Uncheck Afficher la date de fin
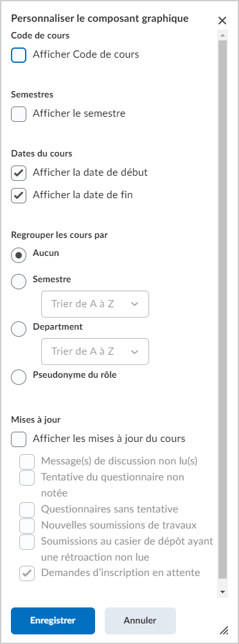This screenshot has height=644, width=239. (x=19, y=196)
